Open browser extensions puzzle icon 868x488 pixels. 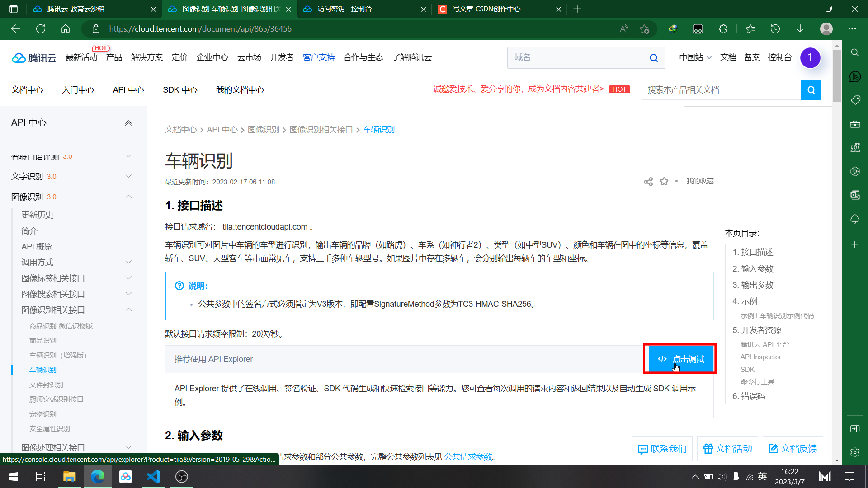[x=723, y=29]
